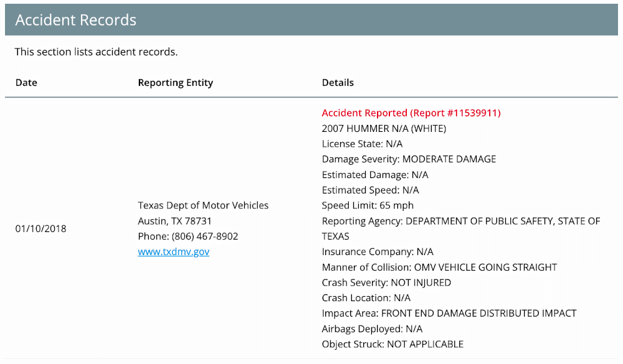Click the Texas Dept of Motor Vehicles name
The width and height of the screenshot is (623, 364).
point(203,205)
